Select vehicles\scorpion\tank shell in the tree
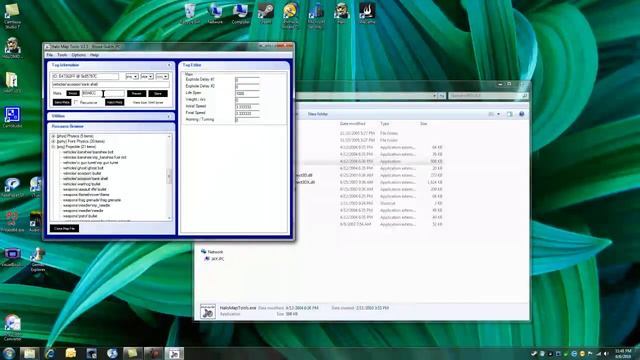This screenshot has width=640, height=360. coord(85,179)
